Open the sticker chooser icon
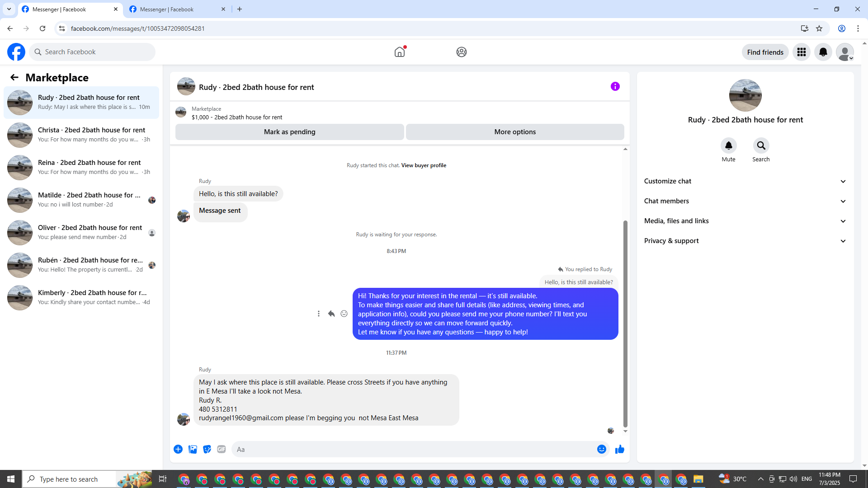This screenshot has width=868, height=488. point(207,449)
